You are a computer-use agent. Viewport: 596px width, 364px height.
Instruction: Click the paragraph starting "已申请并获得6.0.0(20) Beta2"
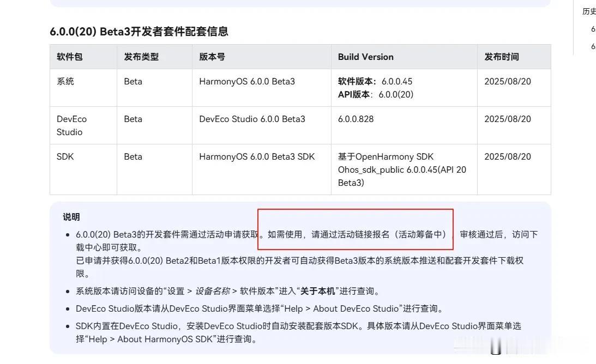299,267
